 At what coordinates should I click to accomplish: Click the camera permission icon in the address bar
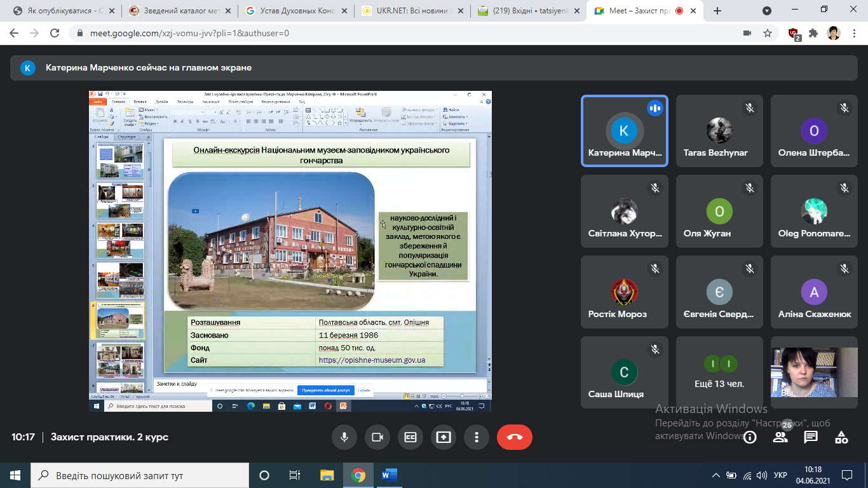pyautogui.click(x=747, y=33)
